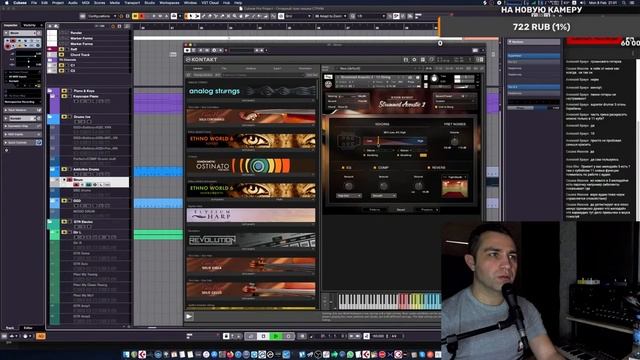This screenshot has width=640, height=360.
Task: Unmute the GGD track
Action: tap(64, 200)
